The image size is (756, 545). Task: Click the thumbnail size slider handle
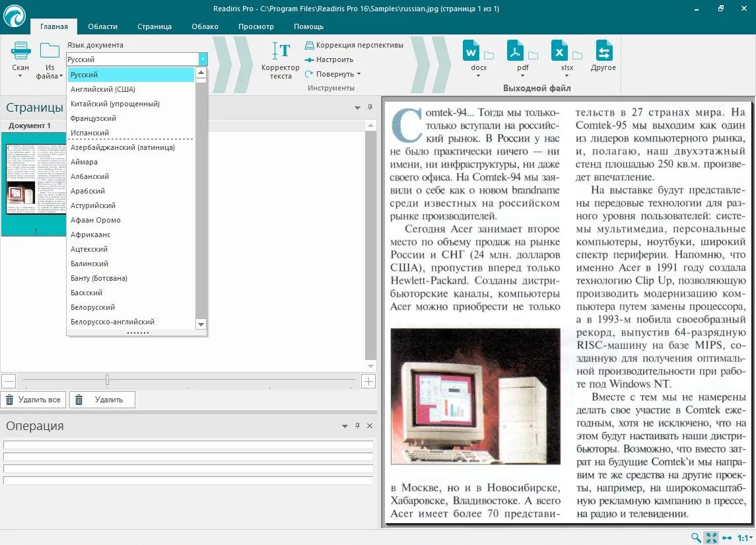click(107, 380)
